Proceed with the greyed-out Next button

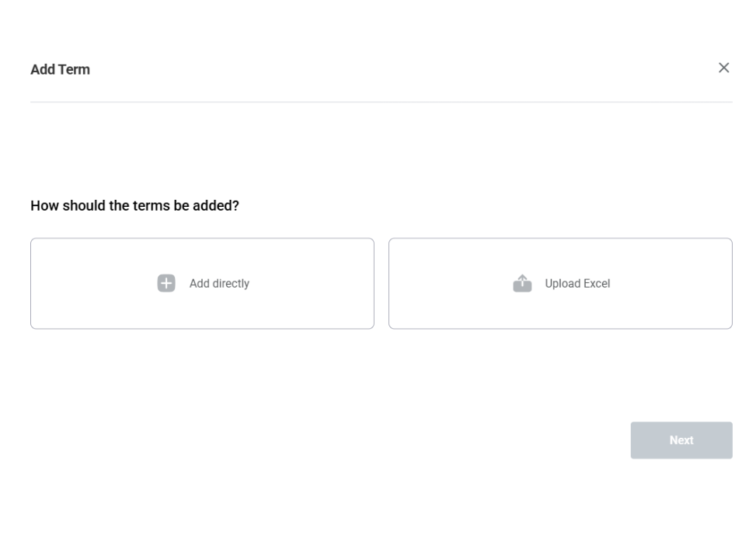681,440
